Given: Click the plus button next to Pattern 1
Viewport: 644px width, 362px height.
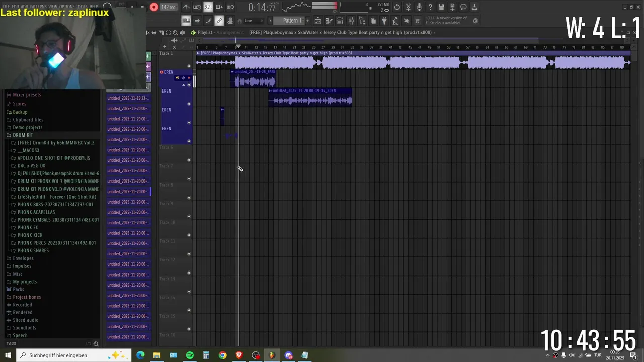Looking at the screenshot, I should pos(307,21).
